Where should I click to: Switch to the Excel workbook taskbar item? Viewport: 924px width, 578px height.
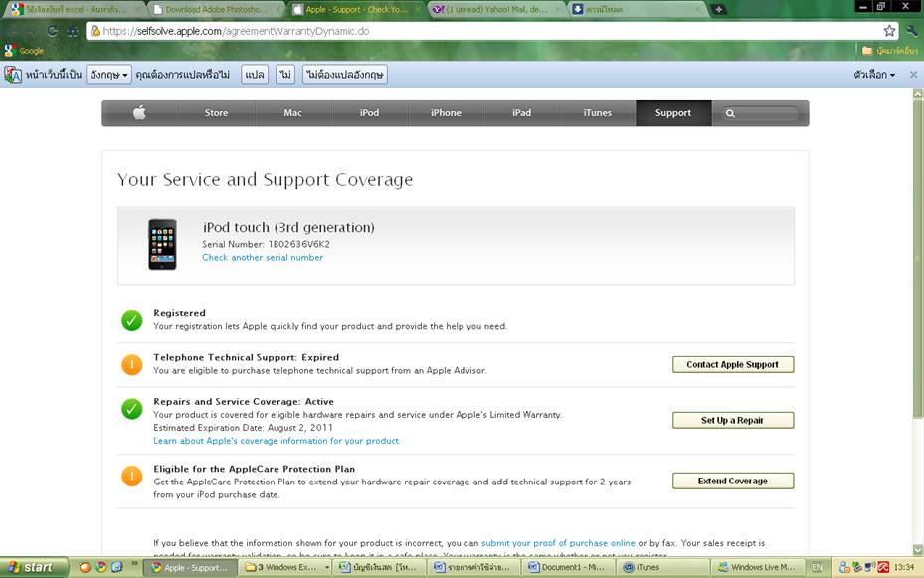click(380, 567)
